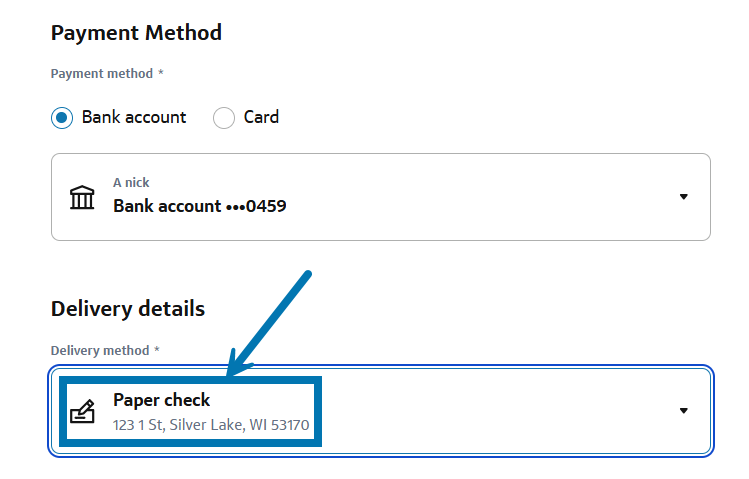This screenshot has height=479, width=749.
Task: Click the 'Delivery details' section heading
Action: 128,309
